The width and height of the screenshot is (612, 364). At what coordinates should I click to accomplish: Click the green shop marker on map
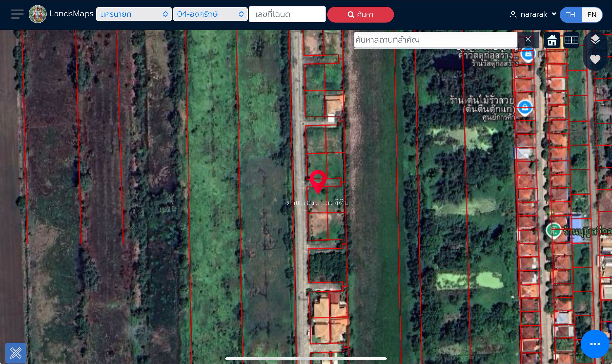coord(554,231)
